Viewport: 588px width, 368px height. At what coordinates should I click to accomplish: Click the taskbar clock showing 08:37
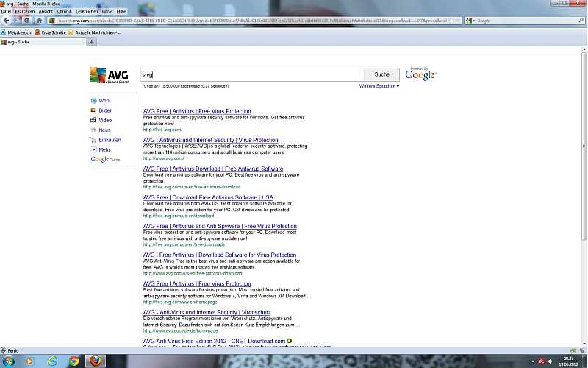[x=568, y=361]
